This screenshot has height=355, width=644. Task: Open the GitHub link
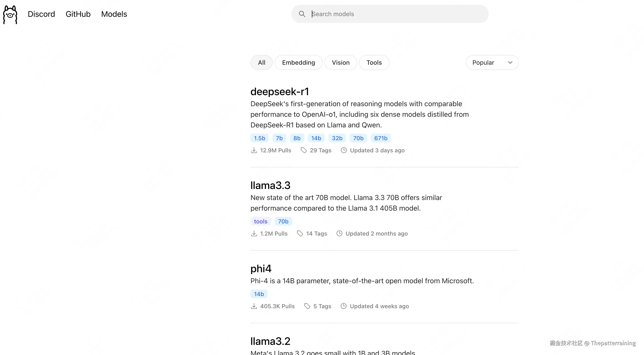pyautogui.click(x=78, y=14)
